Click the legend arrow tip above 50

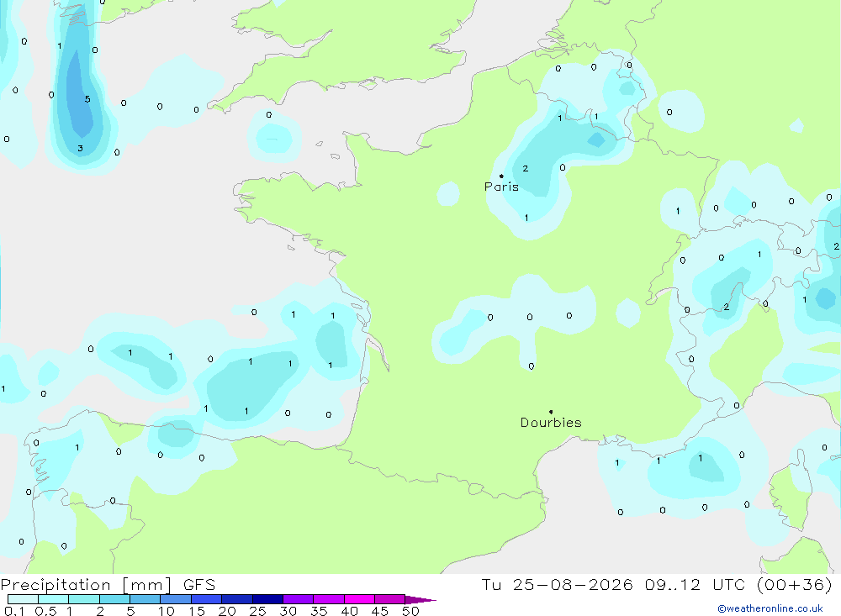tap(420, 599)
